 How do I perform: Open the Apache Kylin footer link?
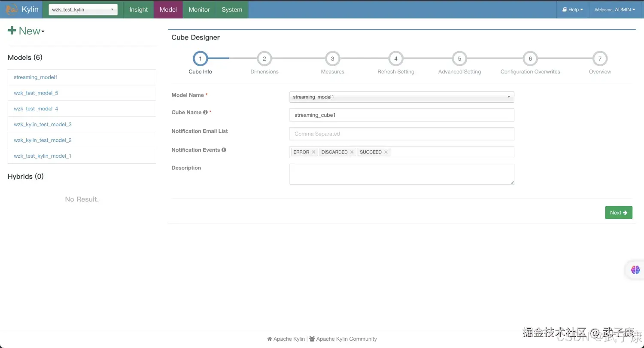click(286, 339)
